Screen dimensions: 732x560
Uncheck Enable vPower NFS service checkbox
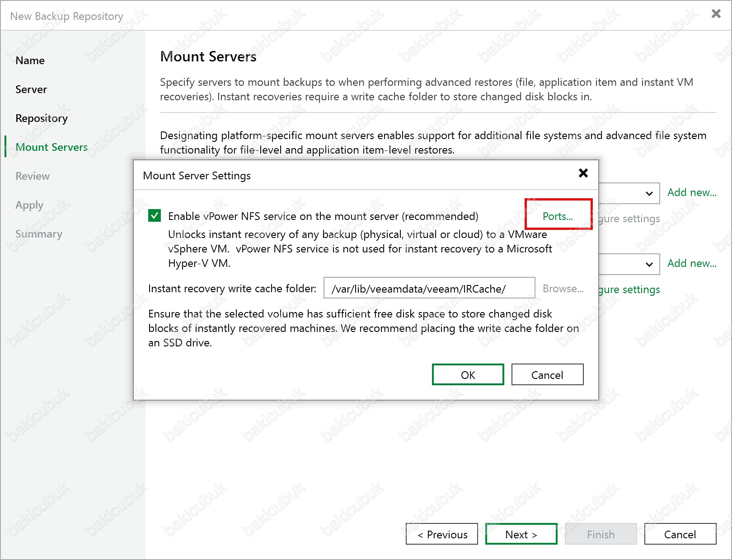click(155, 216)
